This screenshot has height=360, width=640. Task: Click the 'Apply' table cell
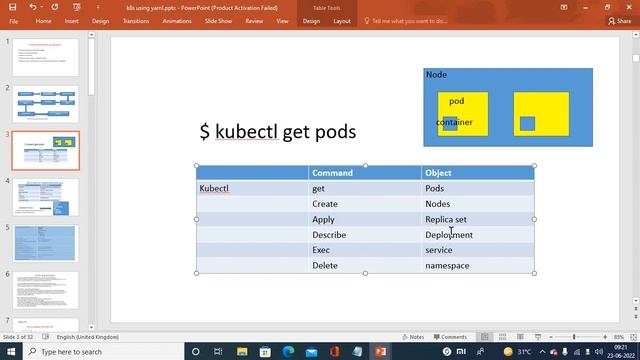click(365, 219)
